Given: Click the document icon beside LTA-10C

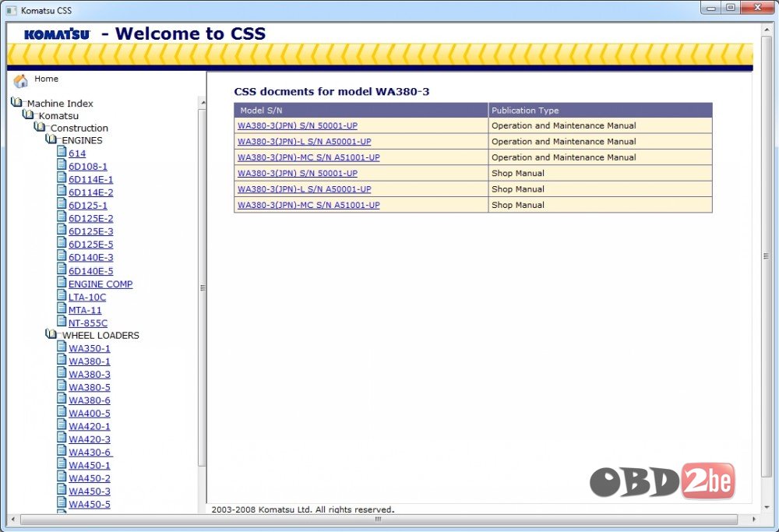Looking at the screenshot, I should click(62, 295).
